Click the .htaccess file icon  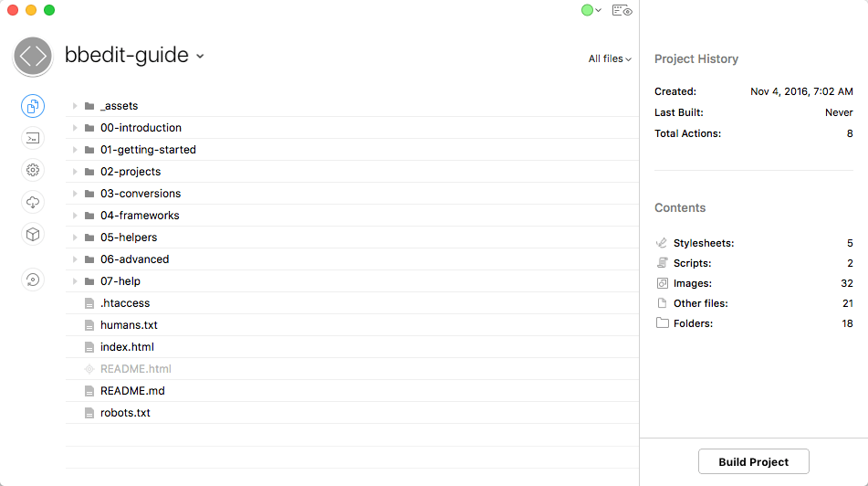pyautogui.click(x=89, y=303)
